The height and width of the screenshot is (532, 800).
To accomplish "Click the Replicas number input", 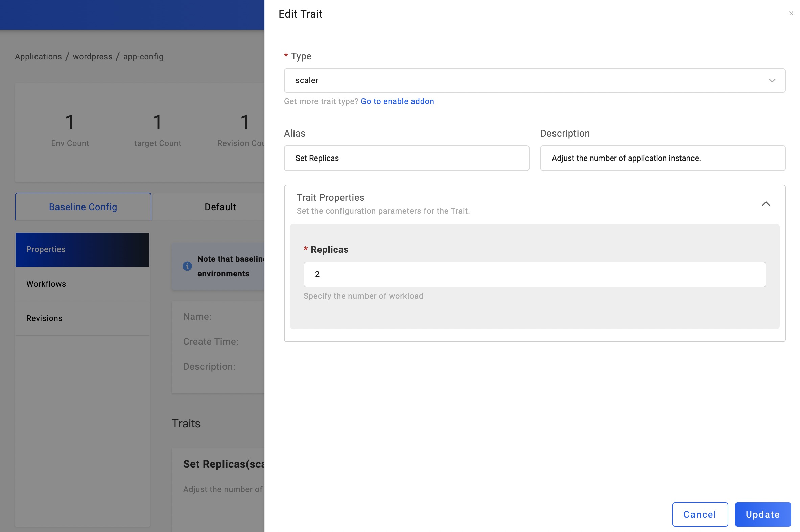I will (x=534, y=274).
